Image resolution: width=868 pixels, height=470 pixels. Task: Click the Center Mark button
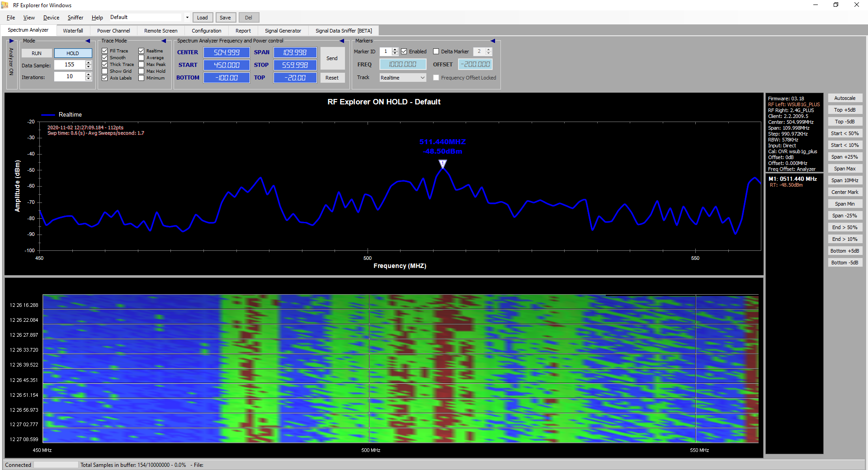click(x=844, y=192)
